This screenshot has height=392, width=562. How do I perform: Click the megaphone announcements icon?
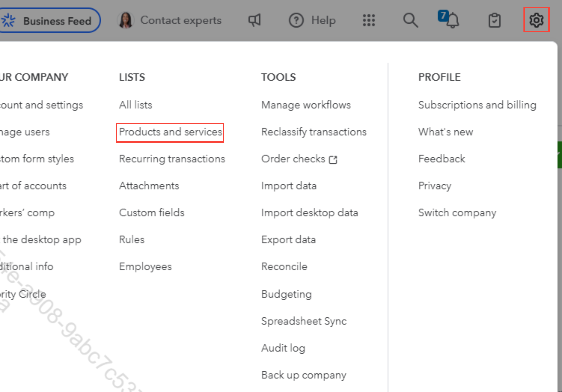tap(255, 20)
